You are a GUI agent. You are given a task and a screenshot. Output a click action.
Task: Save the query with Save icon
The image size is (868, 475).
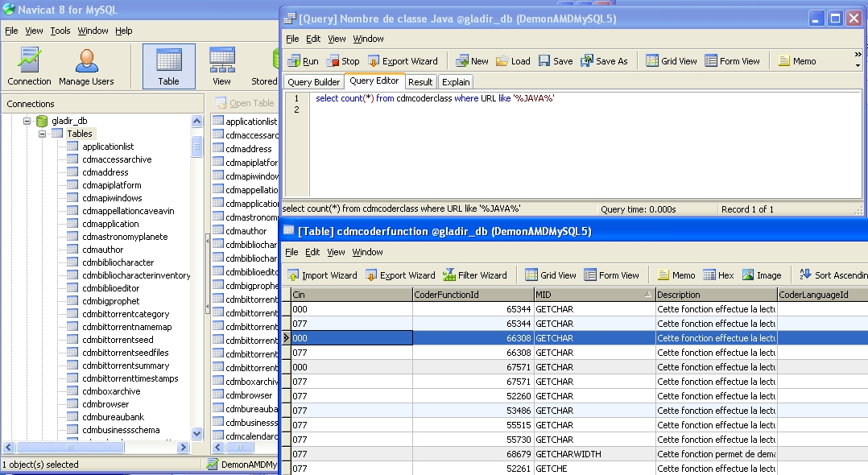(556, 61)
